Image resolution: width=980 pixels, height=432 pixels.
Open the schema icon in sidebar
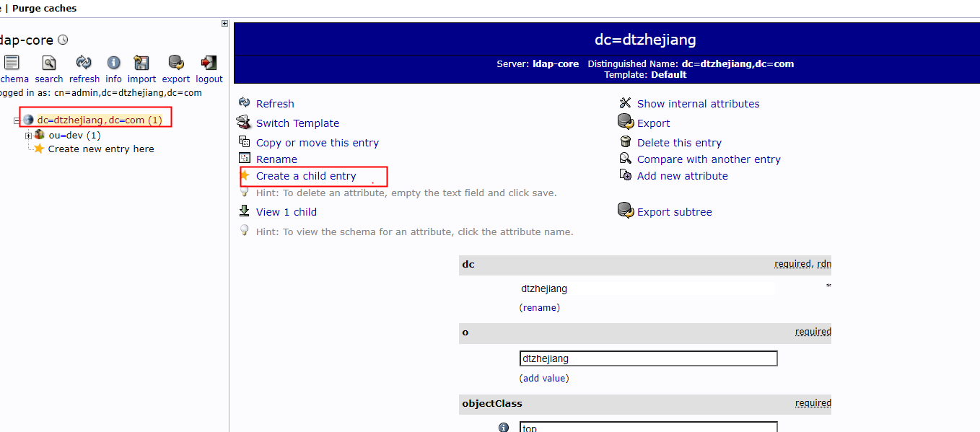tap(12, 63)
